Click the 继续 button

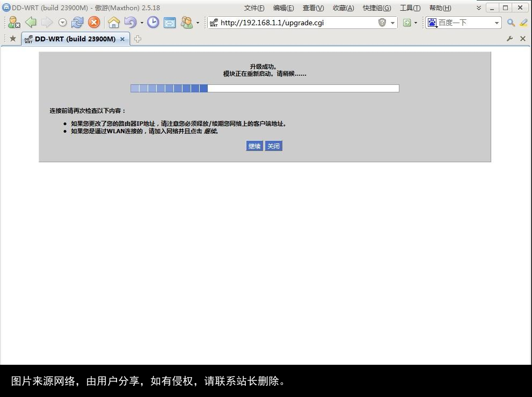pos(254,146)
